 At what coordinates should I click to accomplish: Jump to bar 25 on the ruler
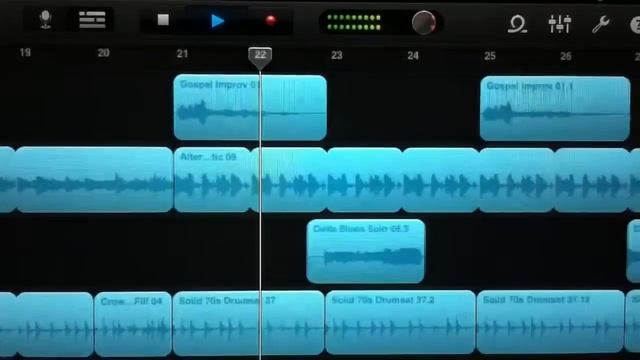(x=490, y=56)
